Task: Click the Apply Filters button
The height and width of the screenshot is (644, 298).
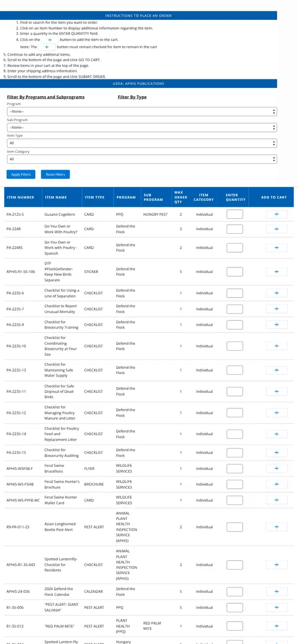Action: pyautogui.click(x=21, y=175)
